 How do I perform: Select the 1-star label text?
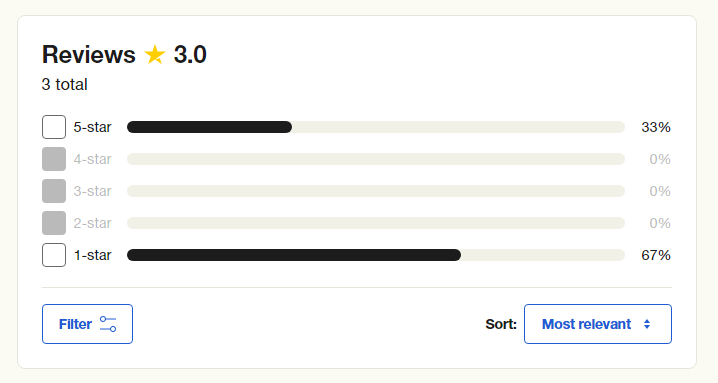92,255
